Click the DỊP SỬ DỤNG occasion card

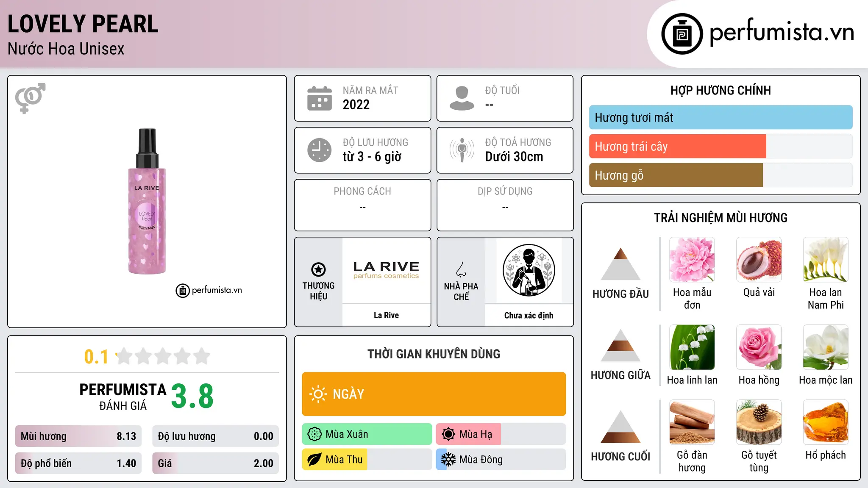tap(505, 205)
